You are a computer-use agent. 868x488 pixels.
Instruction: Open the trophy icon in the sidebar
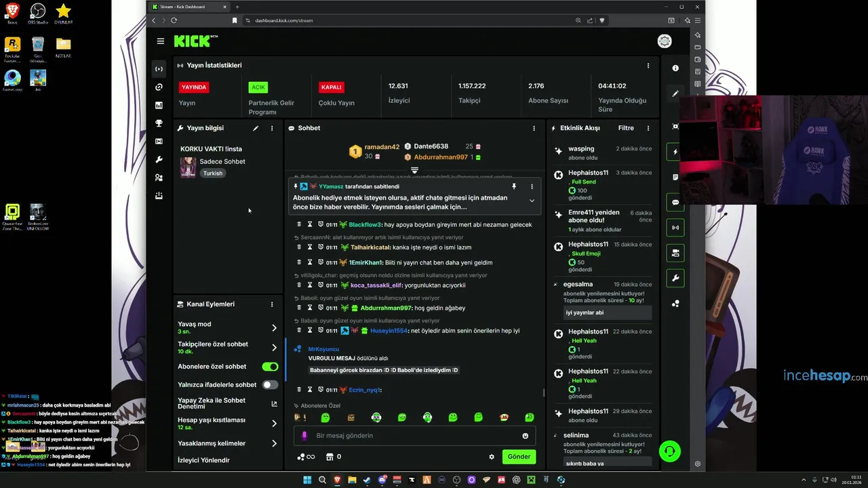click(x=159, y=123)
